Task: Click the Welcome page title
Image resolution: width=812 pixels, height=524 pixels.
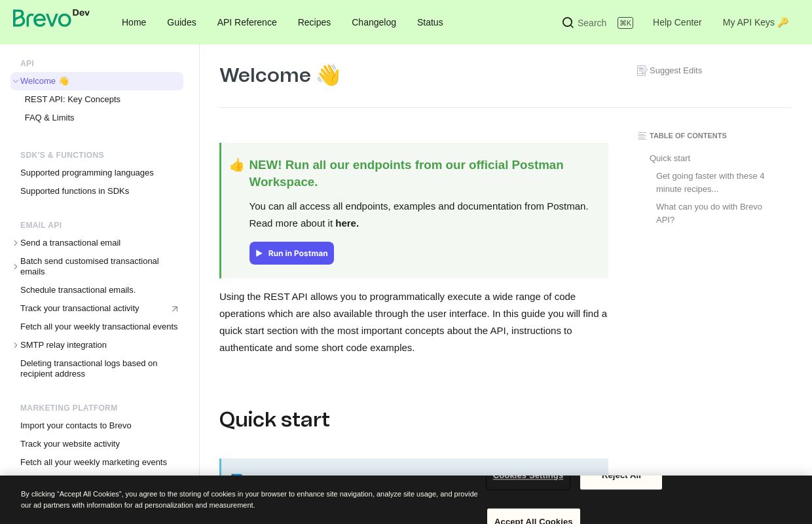Action: pyautogui.click(x=280, y=75)
